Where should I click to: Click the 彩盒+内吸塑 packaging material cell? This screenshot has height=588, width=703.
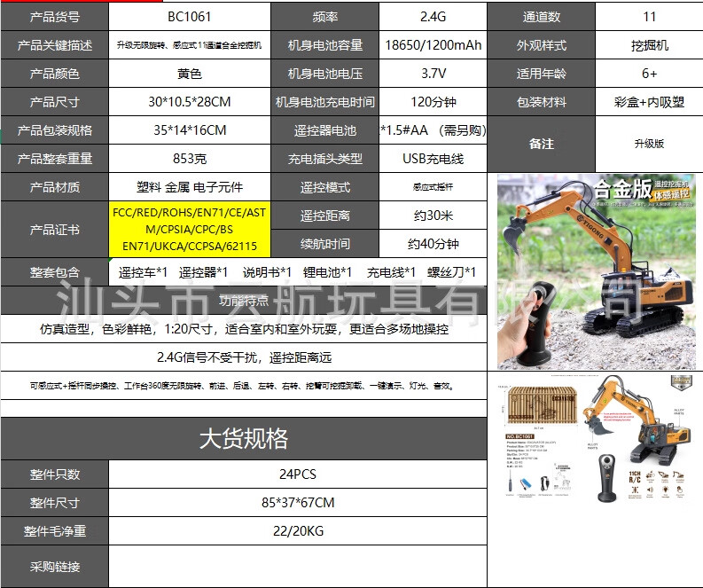pyautogui.click(x=649, y=102)
